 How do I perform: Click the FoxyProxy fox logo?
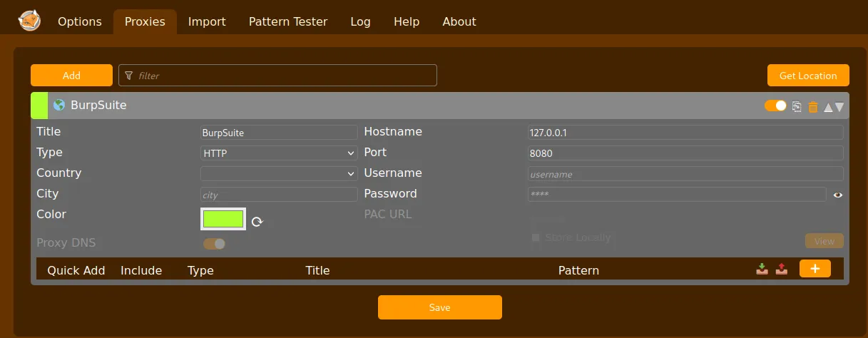coord(29,21)
